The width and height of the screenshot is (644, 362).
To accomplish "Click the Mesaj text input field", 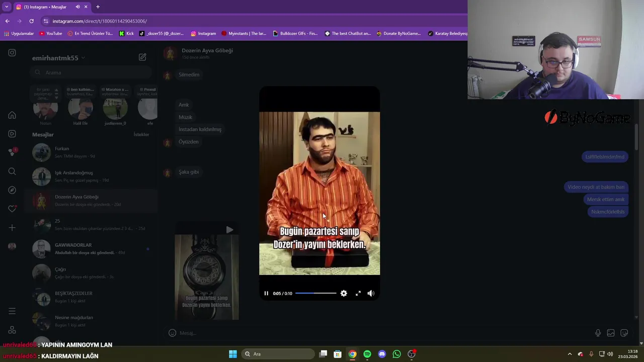I will [385, 333].
